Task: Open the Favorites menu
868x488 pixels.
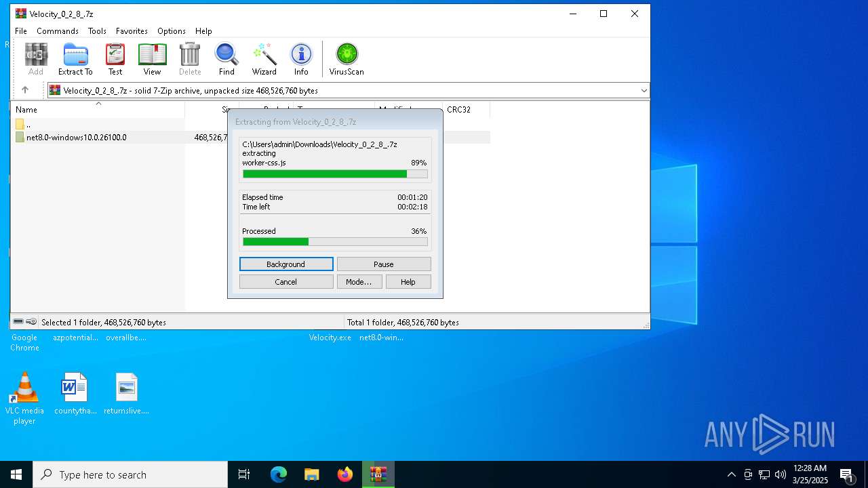Action: click(132, 31)
